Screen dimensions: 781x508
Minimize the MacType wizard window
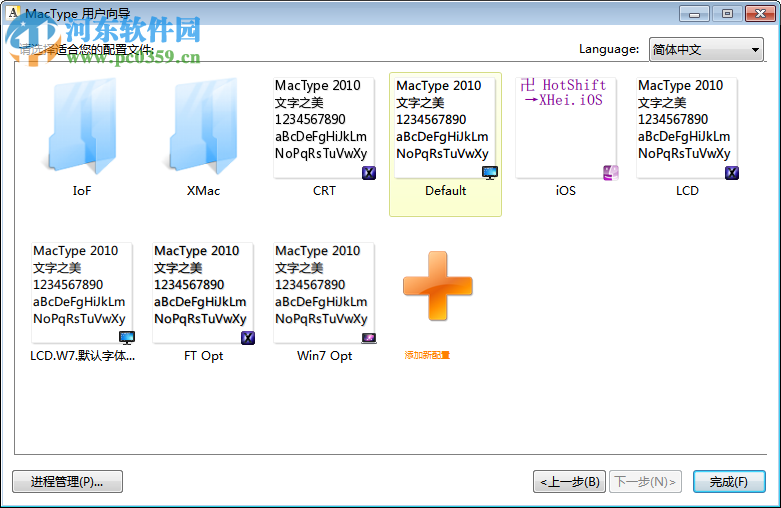[694, 13]
